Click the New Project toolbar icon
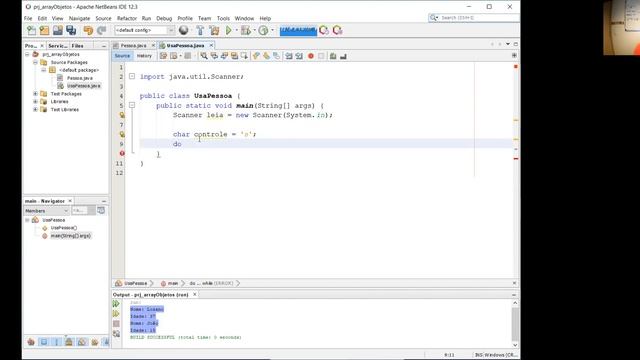 click(44, 30)
